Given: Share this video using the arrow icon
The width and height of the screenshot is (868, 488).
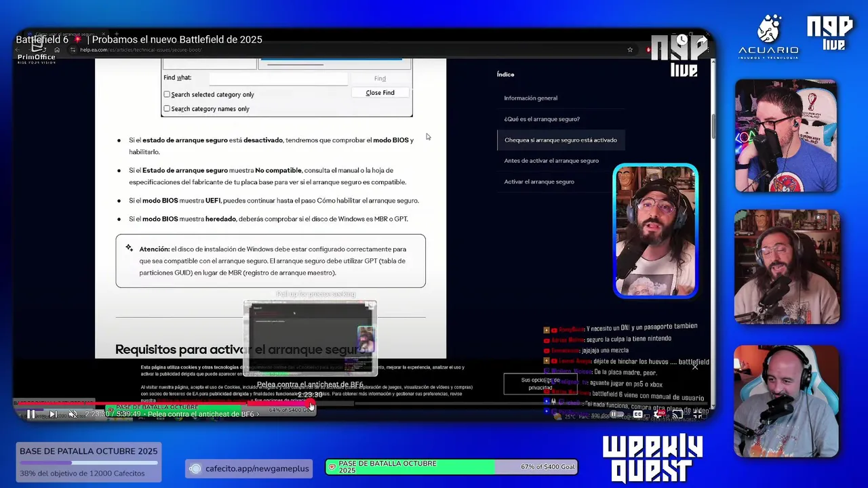Looking at the screenshot, I should [702, 41].
